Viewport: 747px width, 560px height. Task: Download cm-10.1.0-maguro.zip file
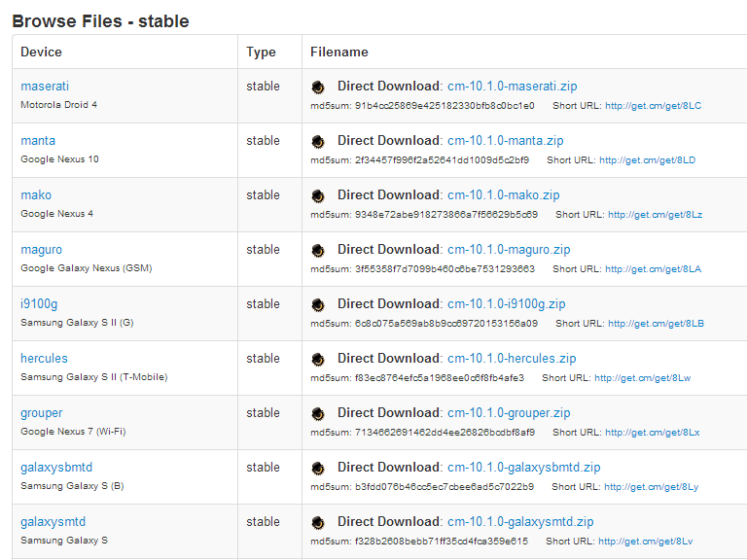(509, 250)
